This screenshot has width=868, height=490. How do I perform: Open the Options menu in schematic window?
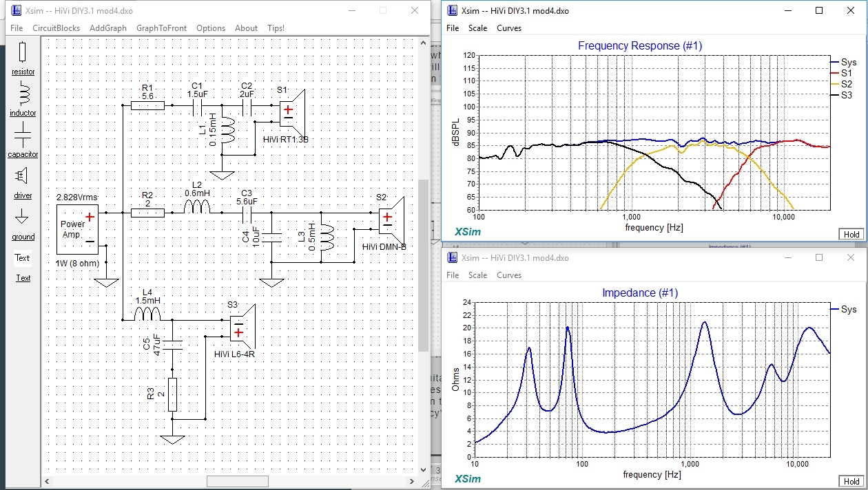[x=211, y=28]
